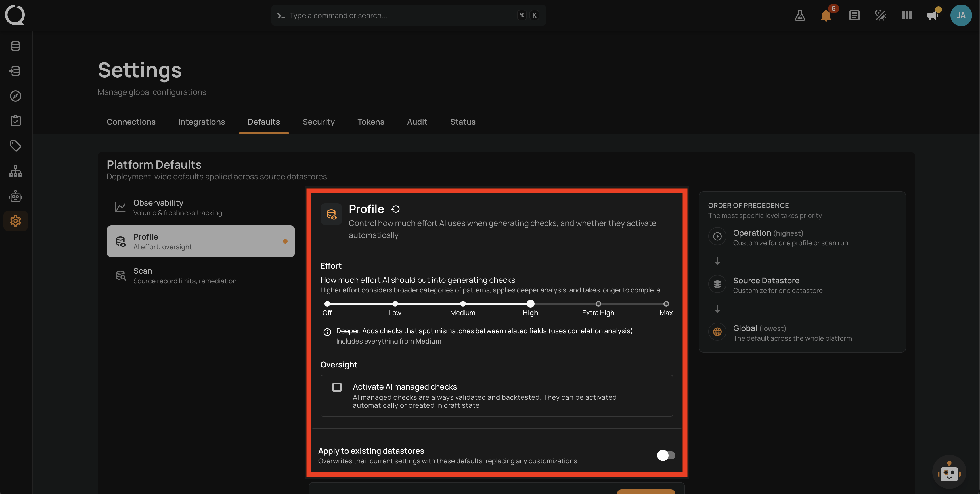Click the 'Apply to existing datastores' label
980x494 pixels.
coord(371,451)
